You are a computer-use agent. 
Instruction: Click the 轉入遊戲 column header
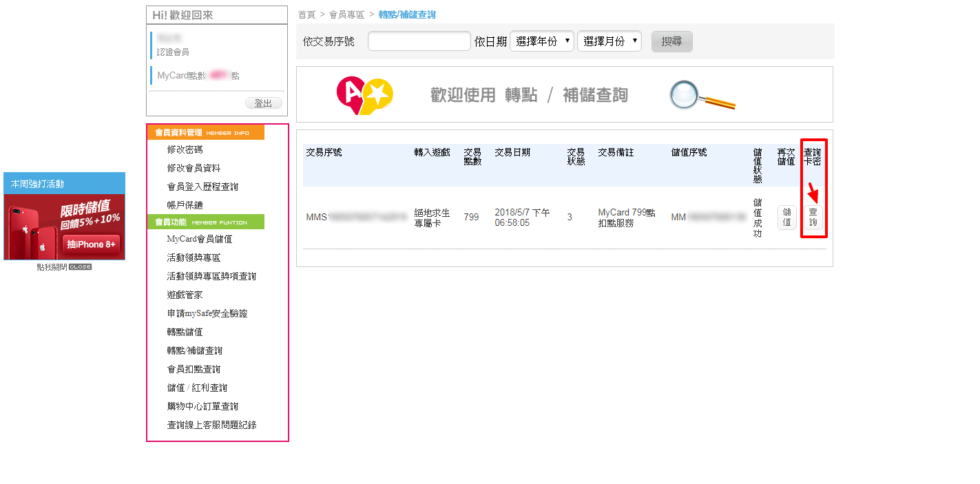point(432,153)
